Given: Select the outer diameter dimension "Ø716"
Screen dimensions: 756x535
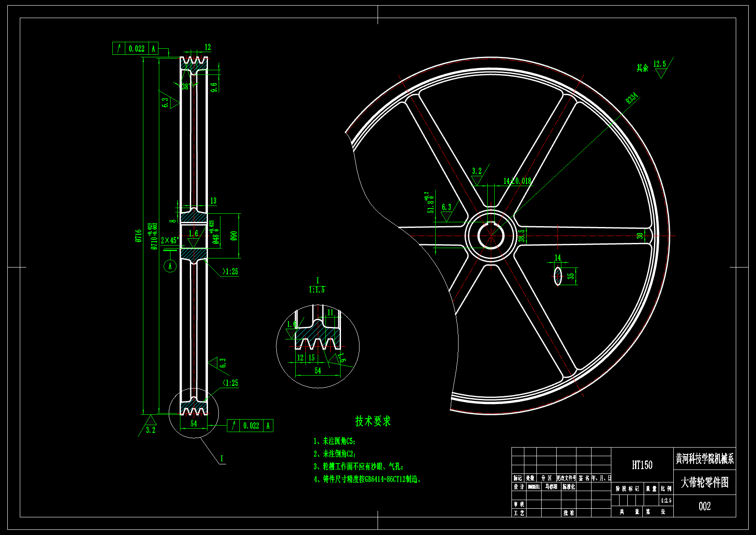Looking at the screenshot, I should pos(138,236).
